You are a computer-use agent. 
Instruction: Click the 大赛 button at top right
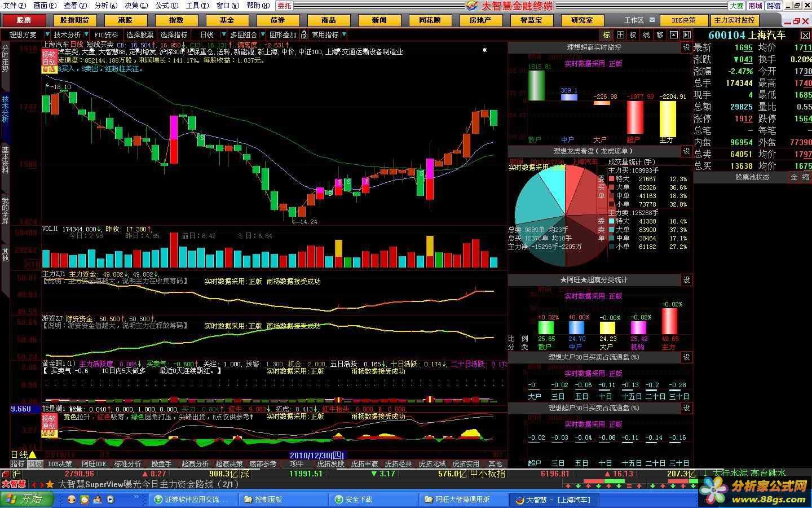(737, 6)
